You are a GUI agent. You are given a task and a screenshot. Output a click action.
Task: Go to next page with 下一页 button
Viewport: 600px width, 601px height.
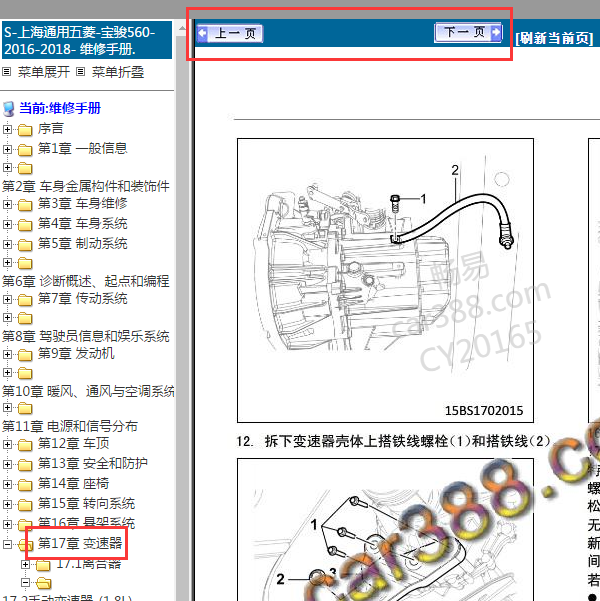pos(468,32)
